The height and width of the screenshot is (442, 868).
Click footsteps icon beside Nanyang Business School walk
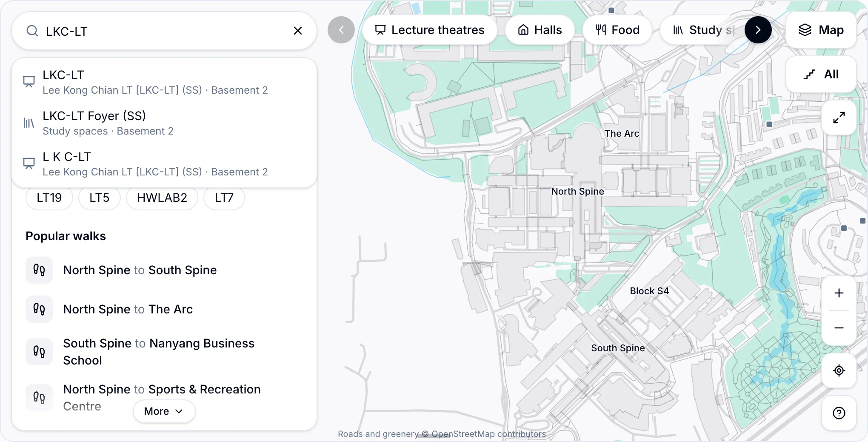pyautogui.click(x=39, y=352)
